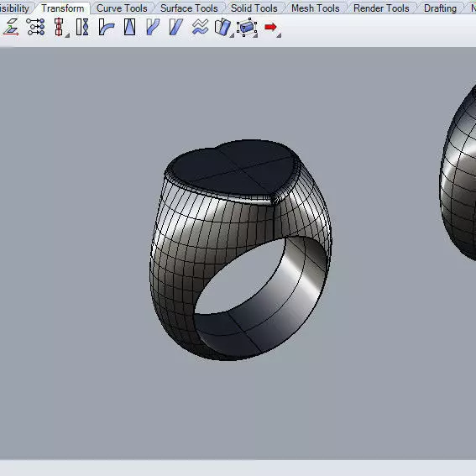The image size is (476, 476).
Task: Select the Bend transform tool
Action: point(107,28)
